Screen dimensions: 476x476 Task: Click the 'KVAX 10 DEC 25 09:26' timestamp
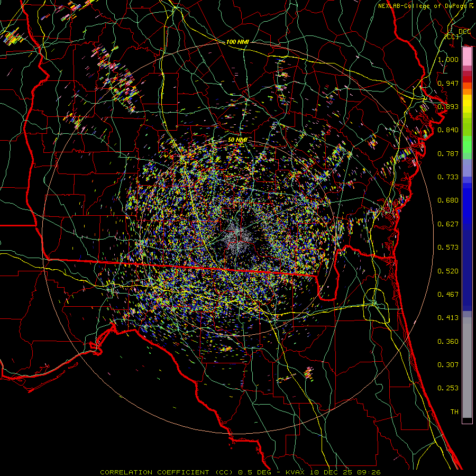pyautogui.click(x=333, y=472)
